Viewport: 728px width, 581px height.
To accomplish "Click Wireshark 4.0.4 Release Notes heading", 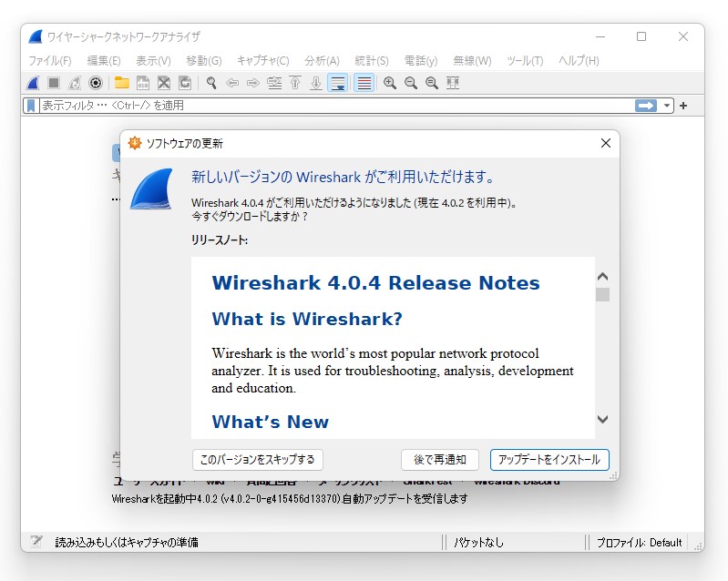I will tap(375, 283).
